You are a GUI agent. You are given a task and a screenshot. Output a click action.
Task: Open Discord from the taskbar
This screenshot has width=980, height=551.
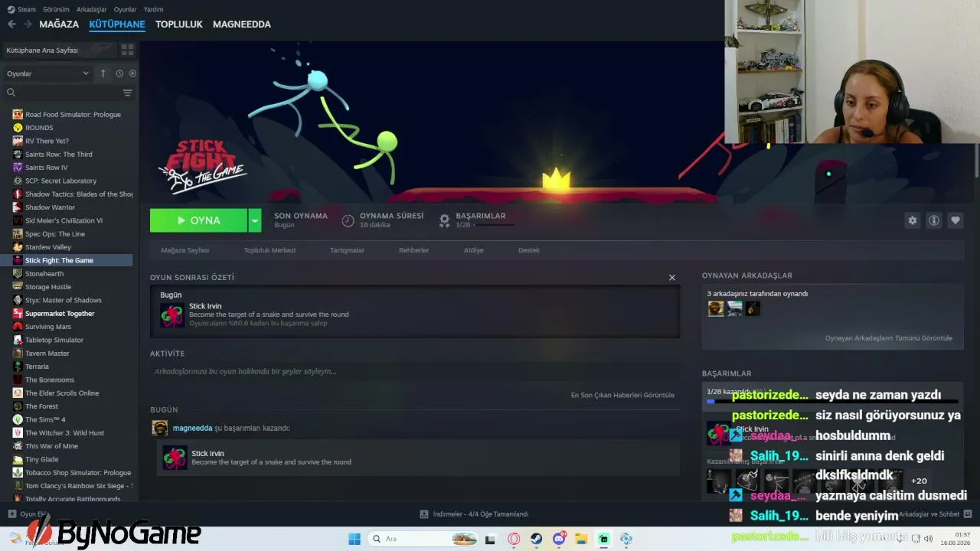click(560, 539)
